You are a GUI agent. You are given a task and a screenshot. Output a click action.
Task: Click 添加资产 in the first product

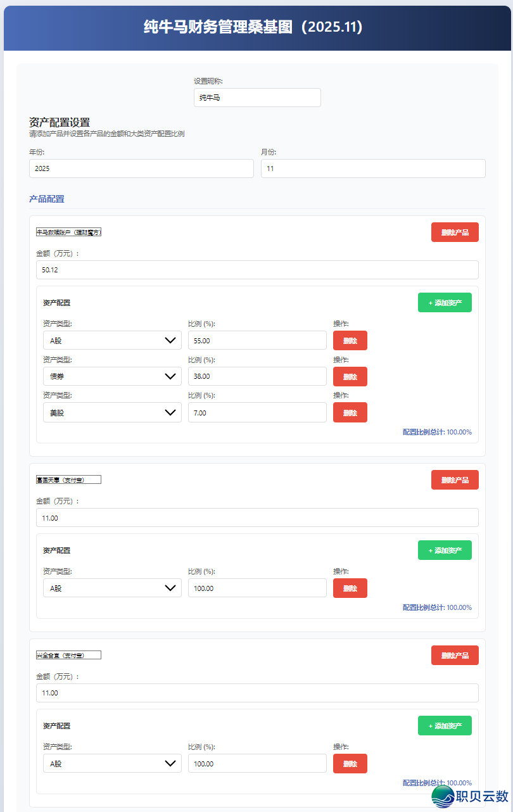click(x=445, y=303)
